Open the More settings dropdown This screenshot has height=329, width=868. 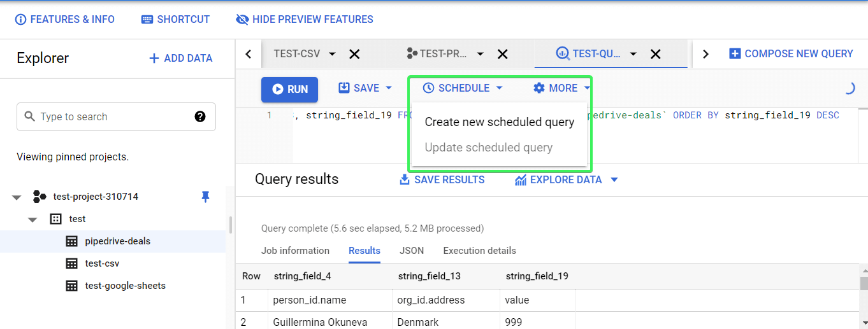562,88
